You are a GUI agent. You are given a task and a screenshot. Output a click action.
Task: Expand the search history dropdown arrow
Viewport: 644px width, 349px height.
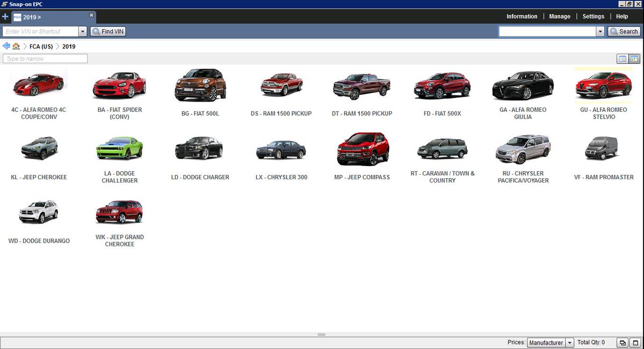[x=601, y=32]
